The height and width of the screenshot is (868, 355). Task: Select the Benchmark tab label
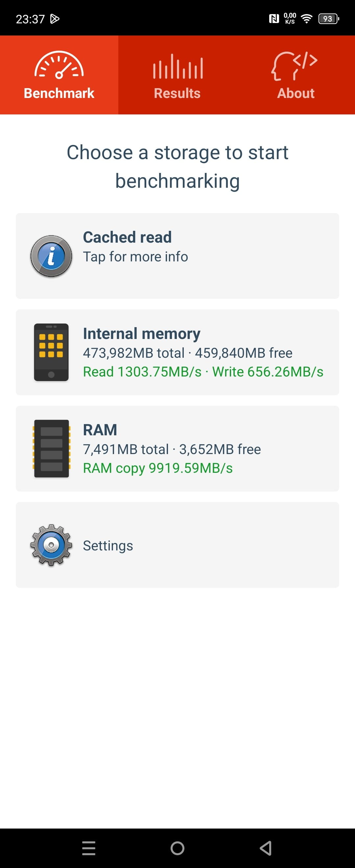(59, 93)
